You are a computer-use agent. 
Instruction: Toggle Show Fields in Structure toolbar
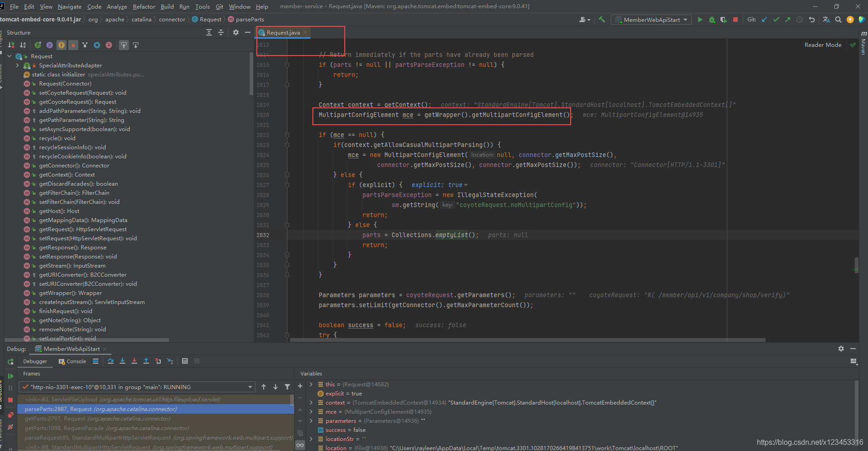click(x=61, y=45)
